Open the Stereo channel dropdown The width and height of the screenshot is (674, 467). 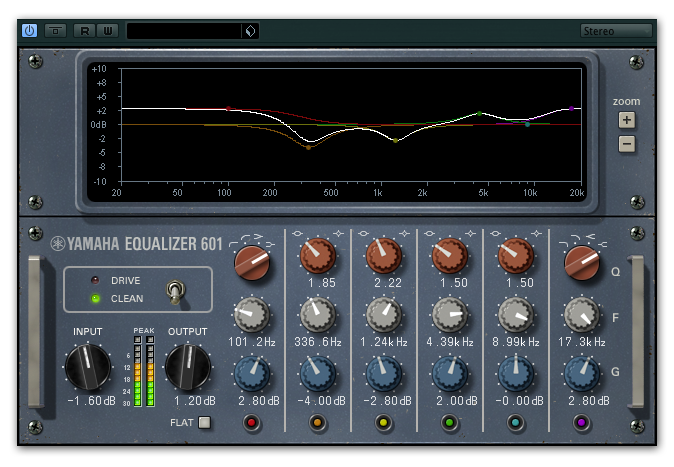pos(616,31)
